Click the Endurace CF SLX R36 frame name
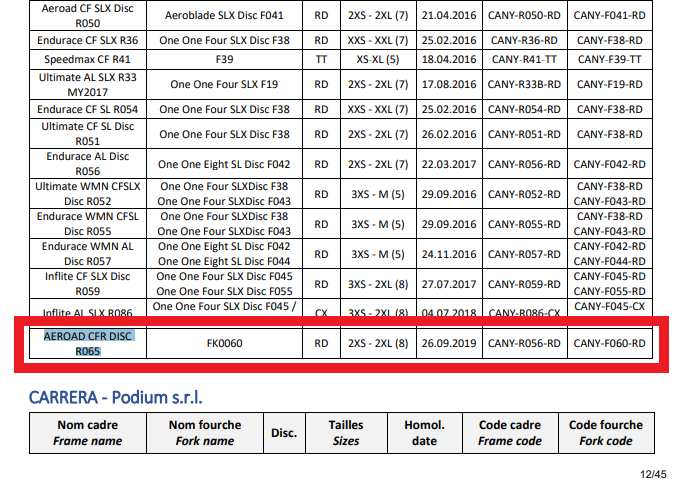This screenshot has height=501, width=691. tap(88, 41)
